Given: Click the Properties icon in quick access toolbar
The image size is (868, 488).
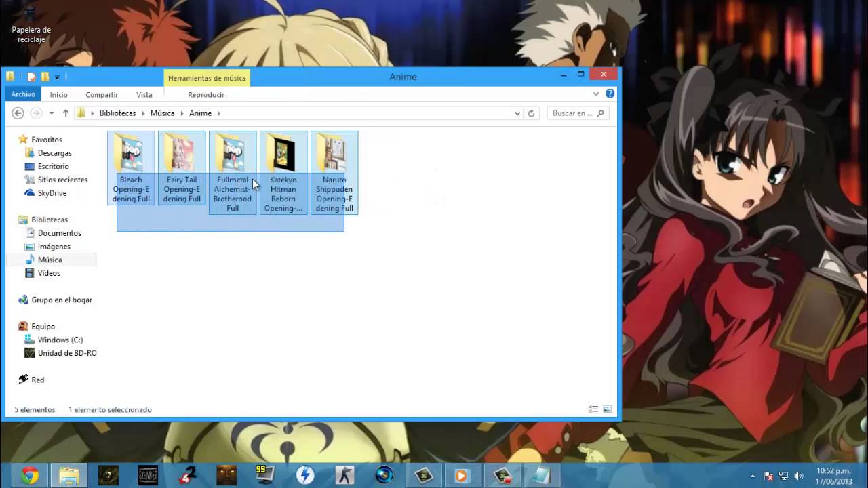Looking at the screenshot, I should (x=31, y=77).
